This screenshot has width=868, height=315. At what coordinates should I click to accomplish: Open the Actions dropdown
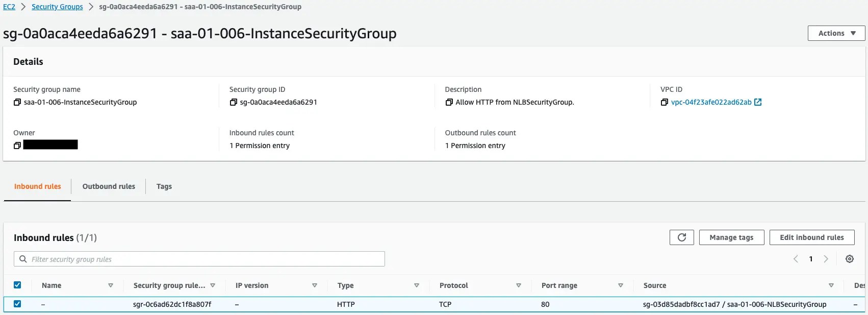pos(836,33)
